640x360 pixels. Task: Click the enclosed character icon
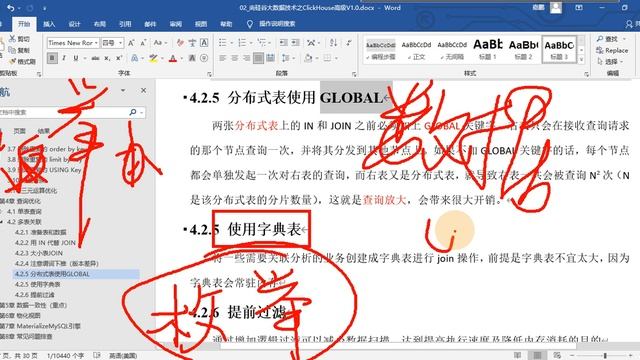tap(204, 58)
